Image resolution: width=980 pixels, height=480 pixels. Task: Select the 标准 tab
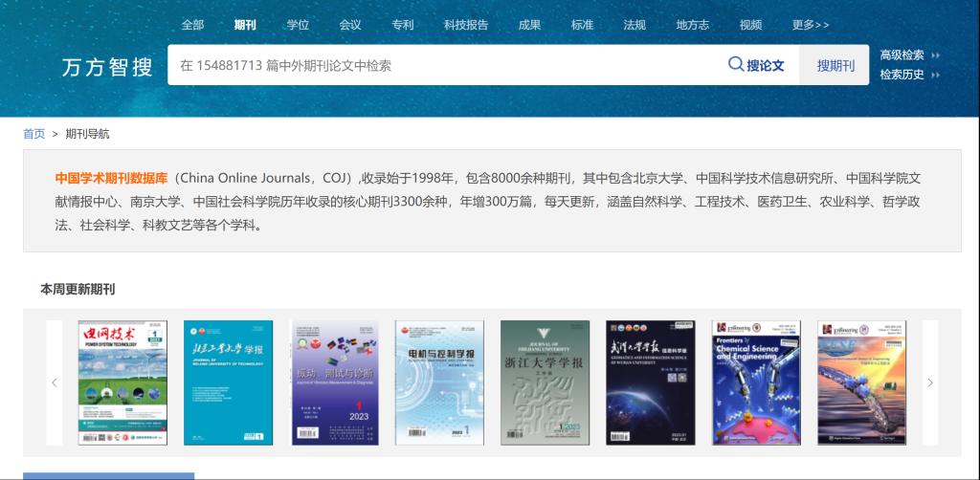click(582, 25)
